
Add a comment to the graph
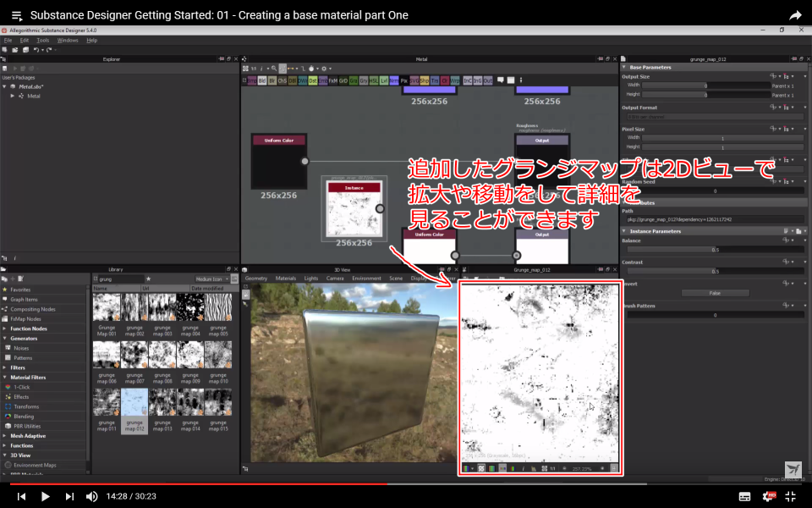point(500,80)
